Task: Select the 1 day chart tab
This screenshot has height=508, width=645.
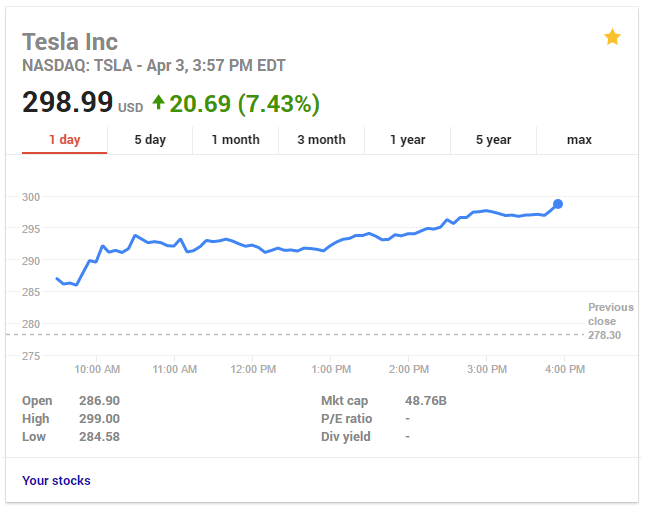Action: pos(65,140)
